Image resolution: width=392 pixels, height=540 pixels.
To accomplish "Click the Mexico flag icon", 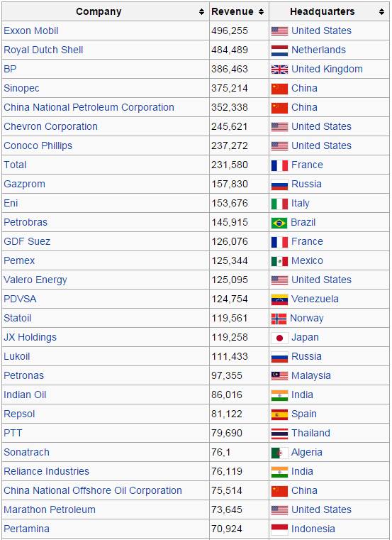I will click(279, 261).
